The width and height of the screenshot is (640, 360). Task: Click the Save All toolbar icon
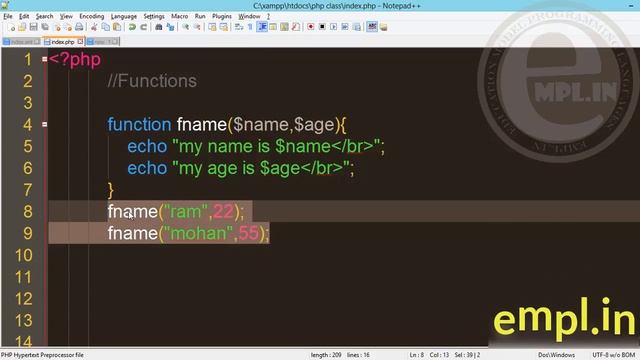click(45, 27)
